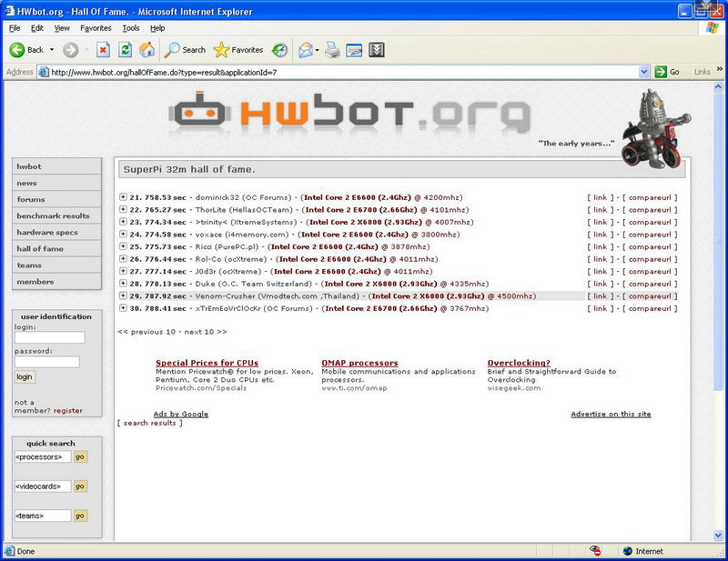Viewport: 728px width, 561px height.
Task: Click the vertical scrollbar down arrow
Action: coord(718,535)
